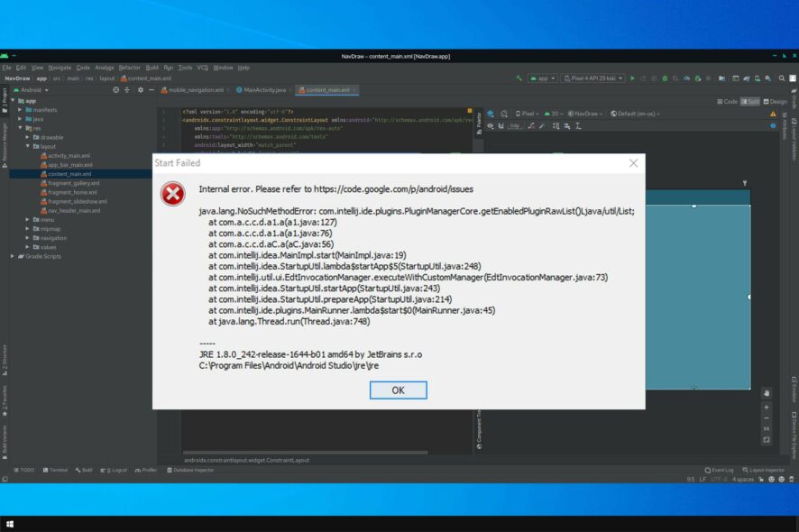Click the design surface layers icon
Image resolution: width=799 pixels, height=532 pixels.
pos(491,114)
